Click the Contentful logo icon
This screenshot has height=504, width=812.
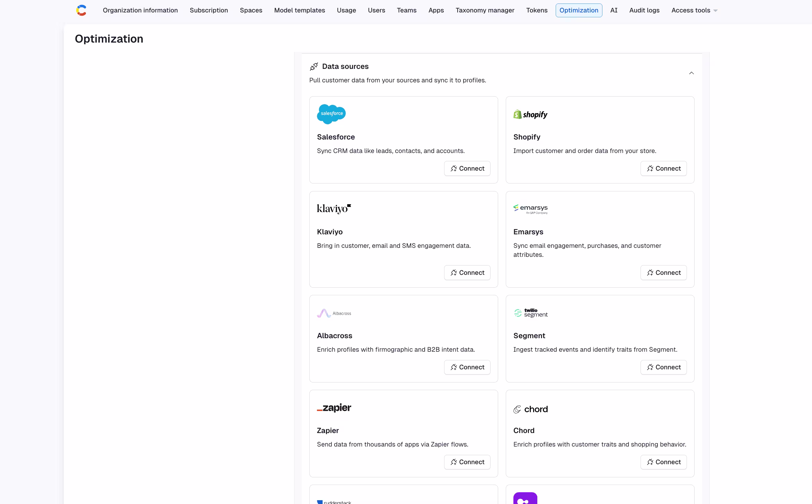click(81, 10)
